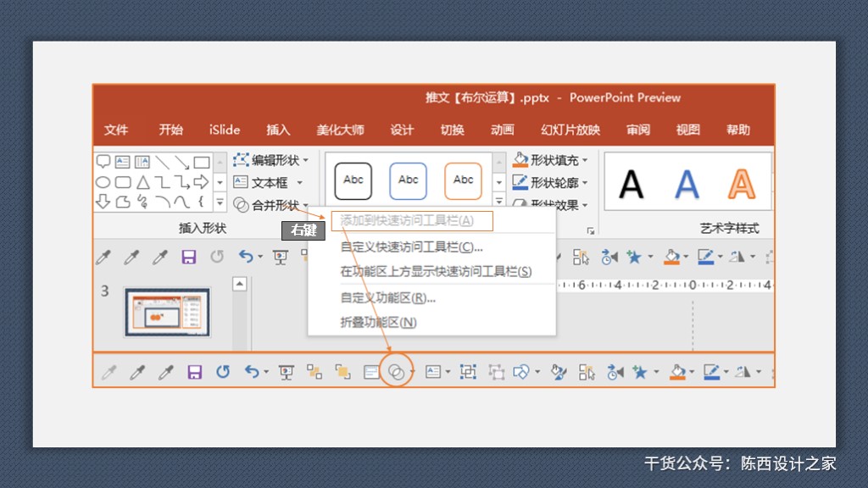Viewport: 868px width, 488px height.
Task: Switch to the 开始 tab
Action: pyautogui.click(x=170, y=130)
